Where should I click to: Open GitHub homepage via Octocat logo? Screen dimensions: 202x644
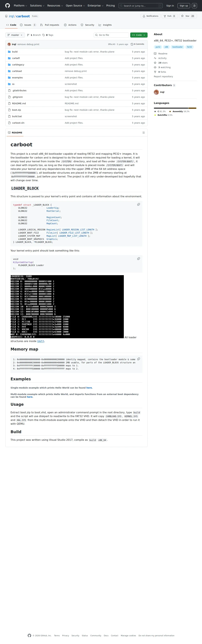[8, 6]
